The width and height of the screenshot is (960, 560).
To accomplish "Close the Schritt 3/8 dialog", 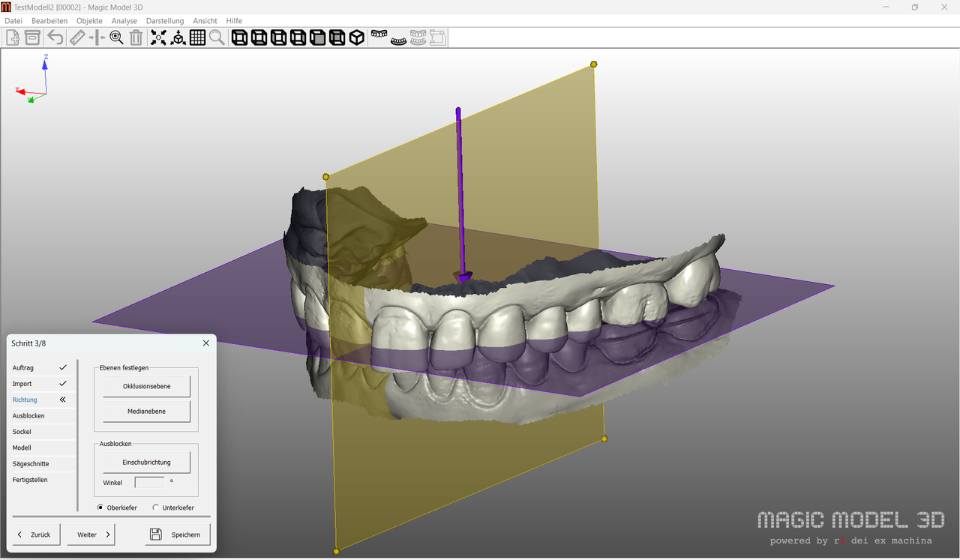I will coord(206,343).
